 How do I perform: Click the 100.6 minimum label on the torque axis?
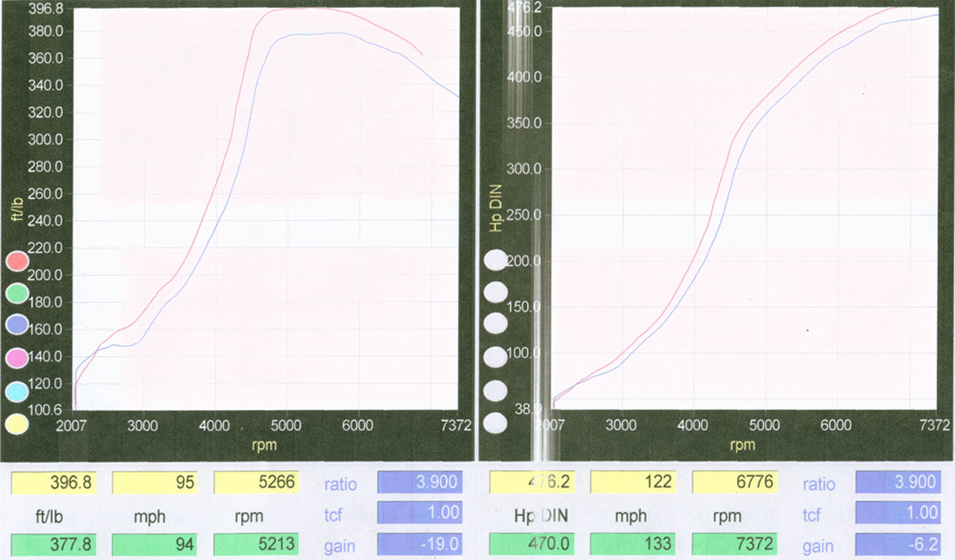point(46,410)
